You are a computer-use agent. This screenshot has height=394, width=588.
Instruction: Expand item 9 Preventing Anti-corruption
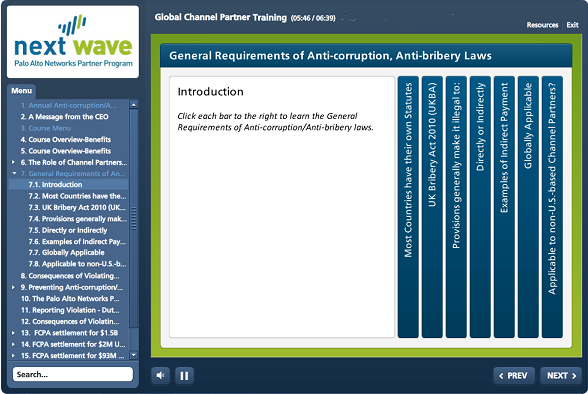(x=14, y=287)
